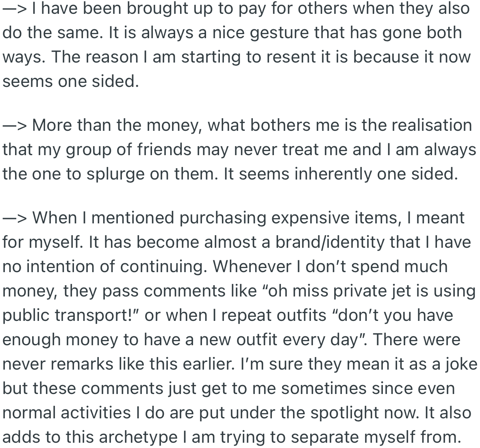Click the arrow before "I have been brought"
The width and height of the screenshot is (480, 448).
(15, 9)
